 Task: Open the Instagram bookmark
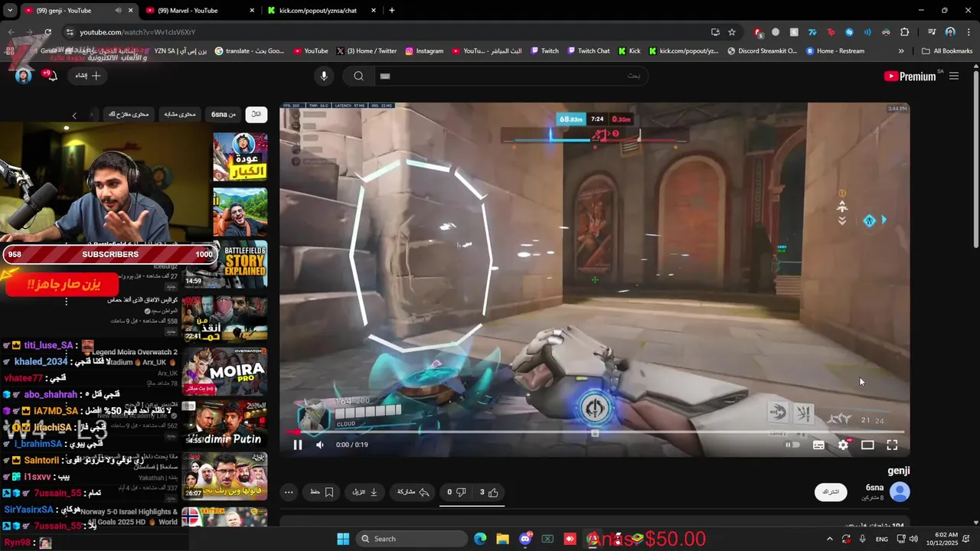423,51
